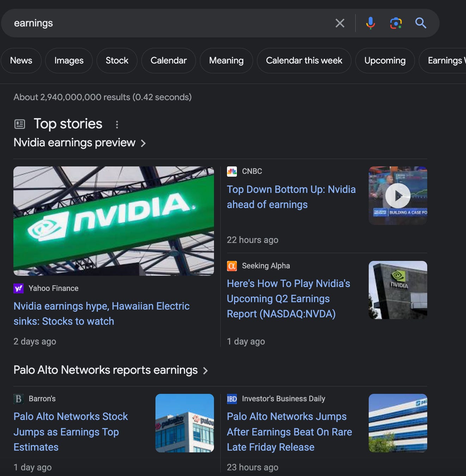Click the 2 days ago timestamp
466x476 pixels.
tap(35, 342)
